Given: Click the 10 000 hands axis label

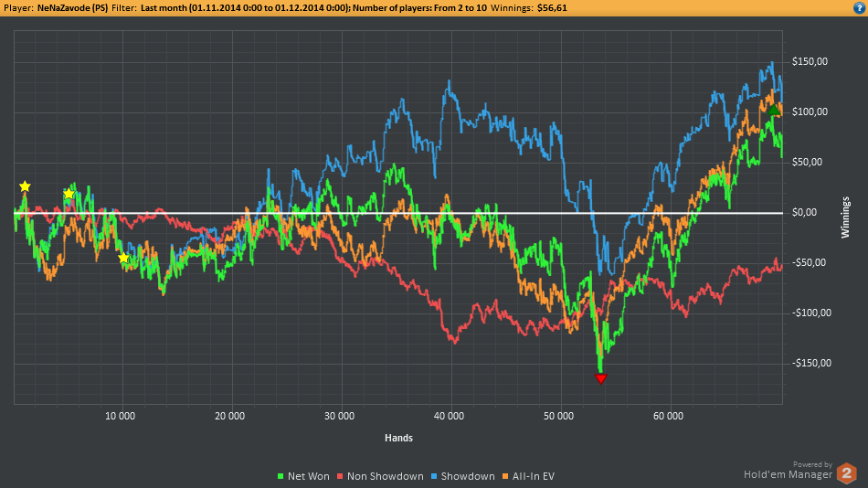Looking at the screenshot, I should [x=120, y=416].
